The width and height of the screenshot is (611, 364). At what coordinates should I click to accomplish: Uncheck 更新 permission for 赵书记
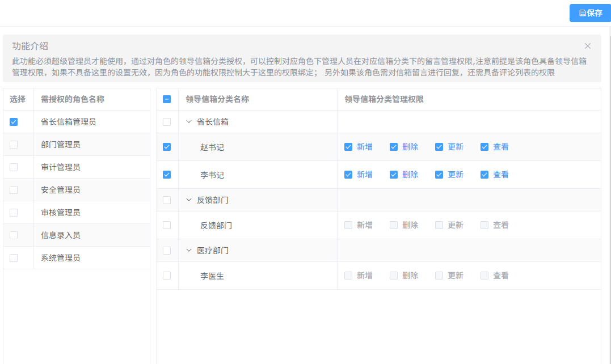[439, 147]
